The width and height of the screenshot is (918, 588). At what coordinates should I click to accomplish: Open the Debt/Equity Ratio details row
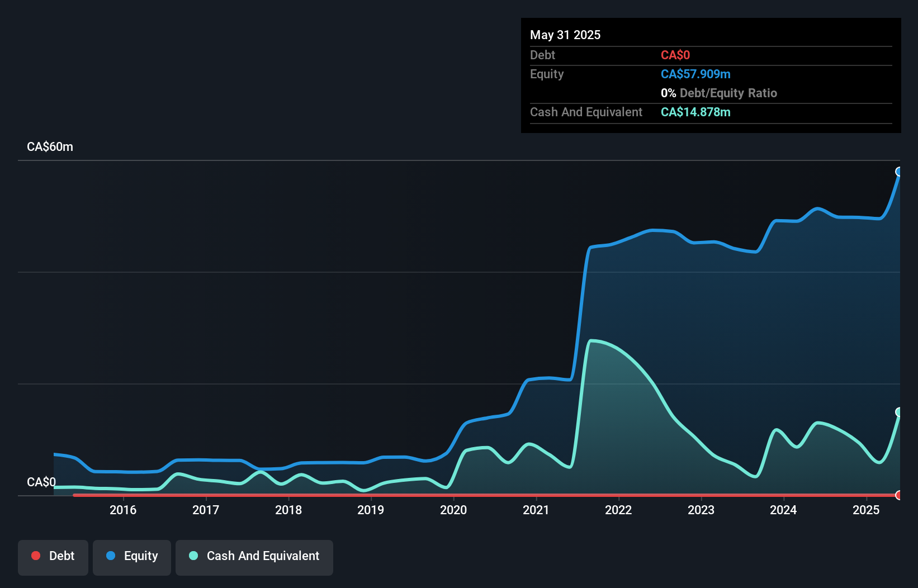[x=719, y=93]
